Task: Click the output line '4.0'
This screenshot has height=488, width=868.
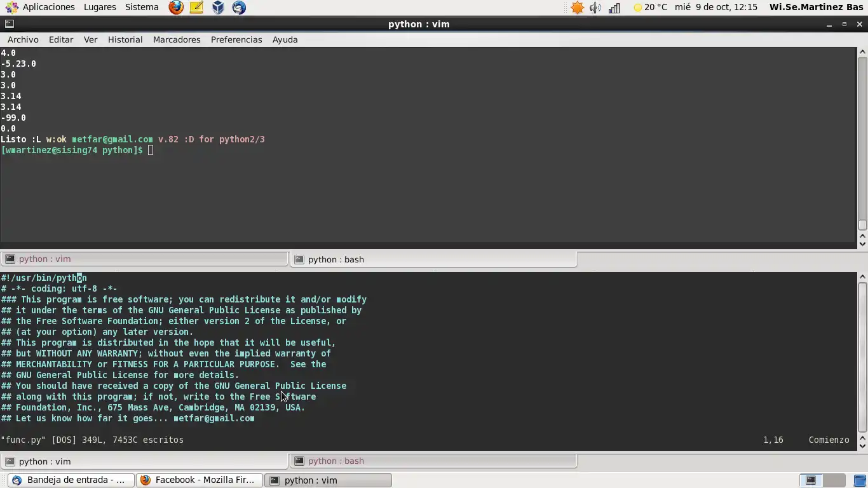Action: point(8,53)
